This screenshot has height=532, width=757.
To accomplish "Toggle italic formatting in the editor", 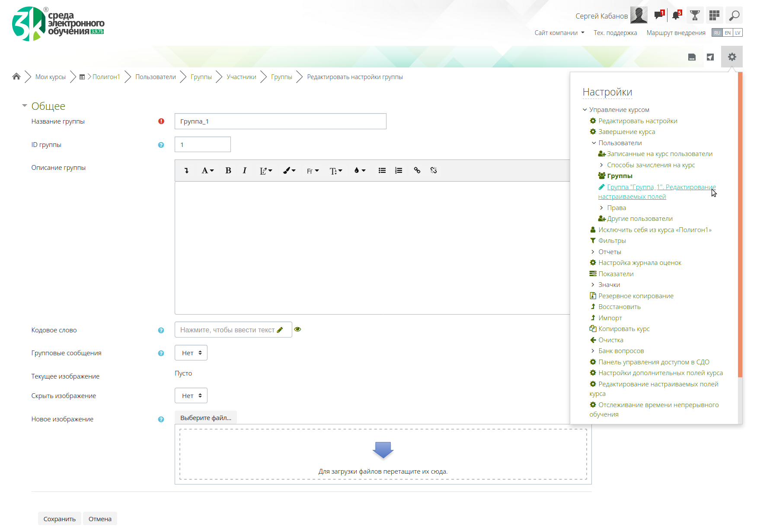I will coord(245,171).
